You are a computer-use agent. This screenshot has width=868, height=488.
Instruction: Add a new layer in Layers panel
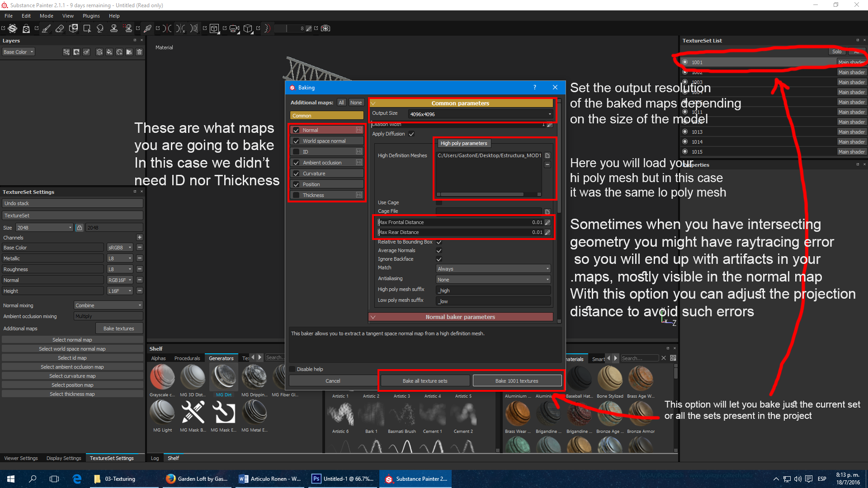point(99,52)
